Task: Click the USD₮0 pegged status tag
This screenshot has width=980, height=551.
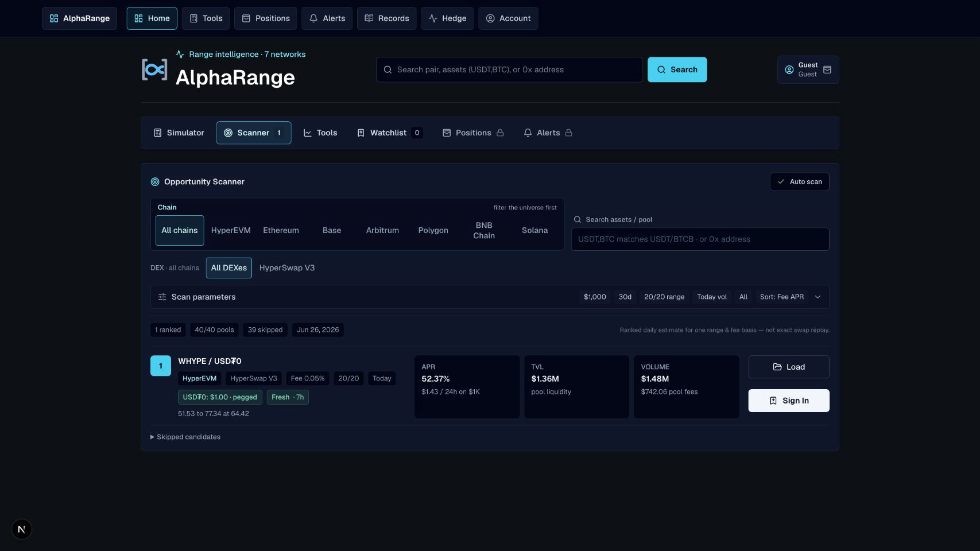Action: point(220,397)
